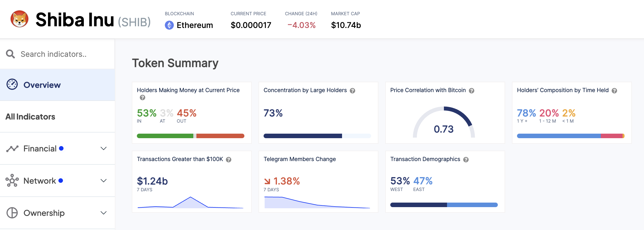Click the West/East demographics bar

[x=444, y=205]
